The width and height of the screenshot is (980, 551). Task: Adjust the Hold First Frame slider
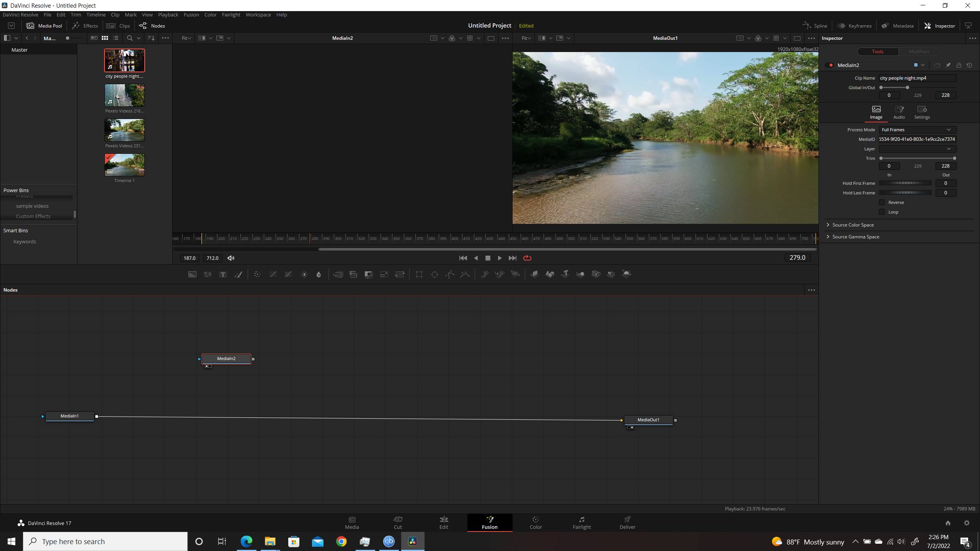905,183
